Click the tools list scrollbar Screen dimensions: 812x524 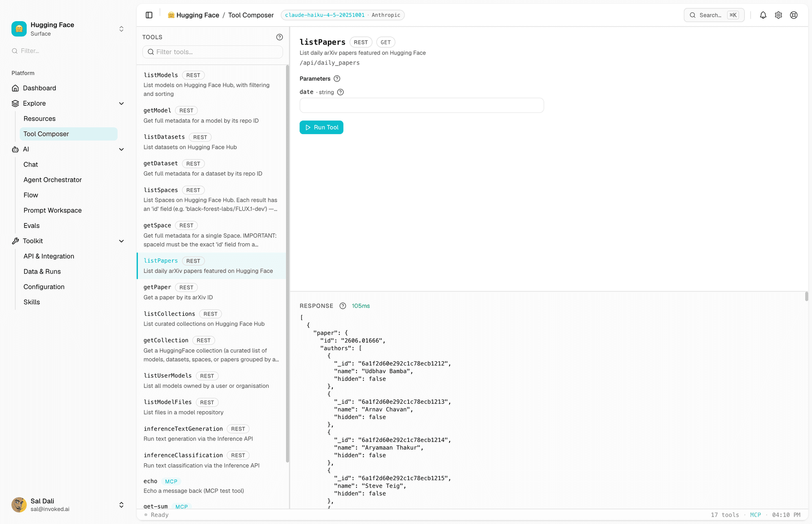[288, 263]
